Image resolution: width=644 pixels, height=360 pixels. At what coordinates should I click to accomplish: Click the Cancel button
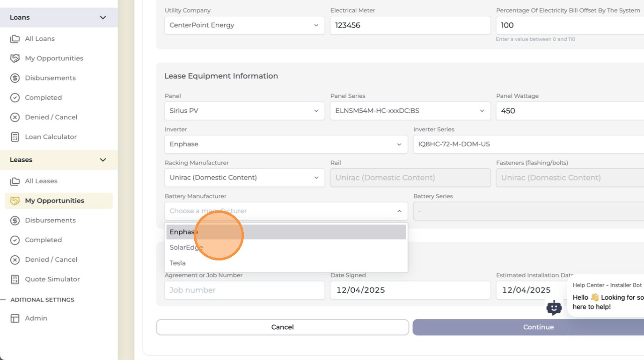pyautogui.click(x=283, y=327)
